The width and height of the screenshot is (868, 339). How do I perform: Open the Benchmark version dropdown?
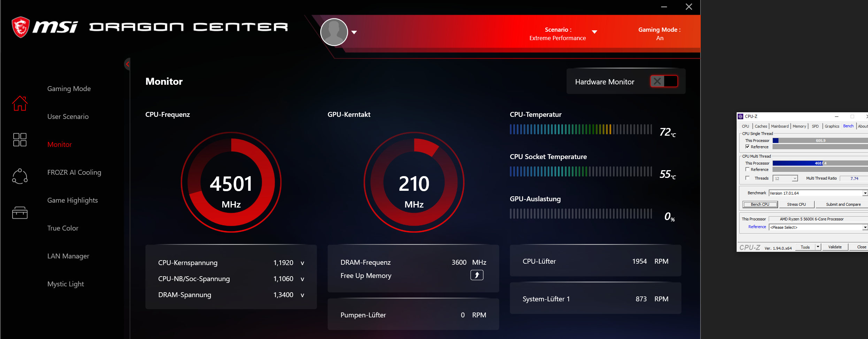865,193
